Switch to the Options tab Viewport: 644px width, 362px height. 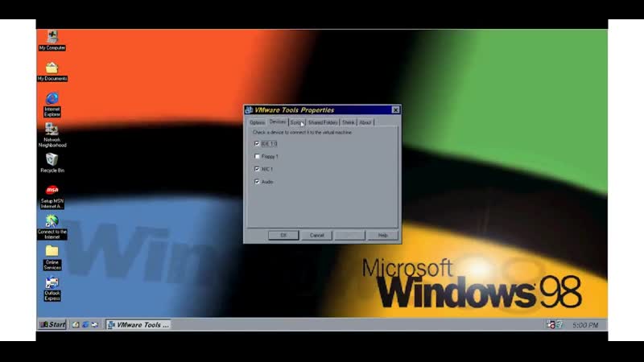point(257,123)
